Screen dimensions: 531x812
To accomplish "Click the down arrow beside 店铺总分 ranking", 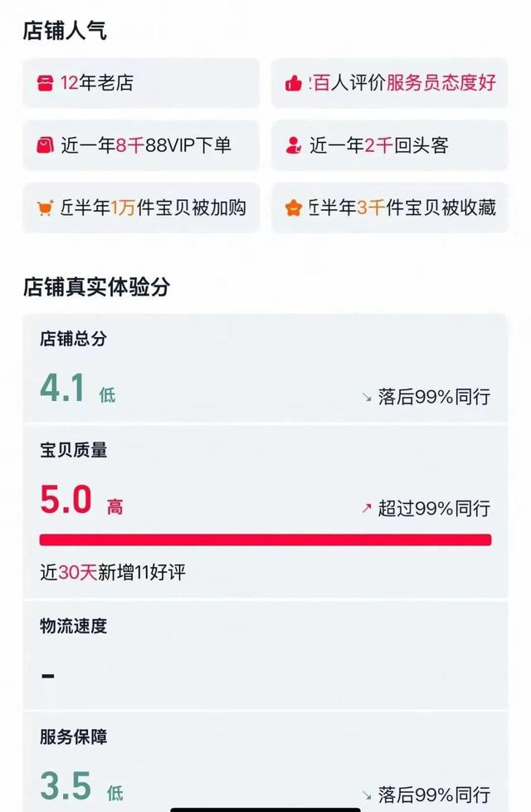I will pos(366,397).
